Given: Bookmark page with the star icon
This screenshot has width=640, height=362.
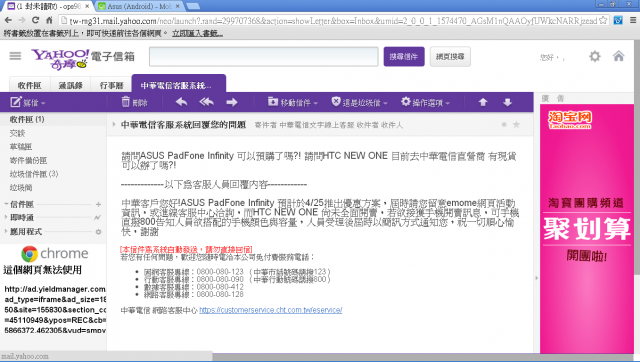Looking at the screenshot, I should point(603,20).
